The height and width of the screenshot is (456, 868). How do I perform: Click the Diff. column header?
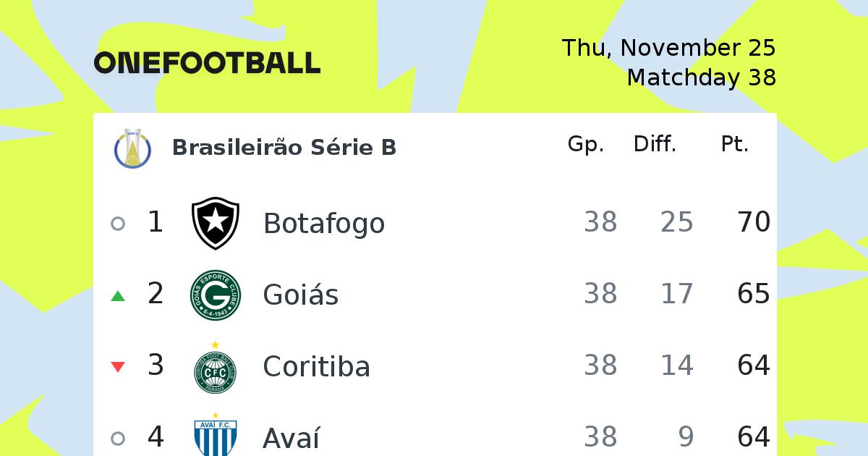point(655,144)
